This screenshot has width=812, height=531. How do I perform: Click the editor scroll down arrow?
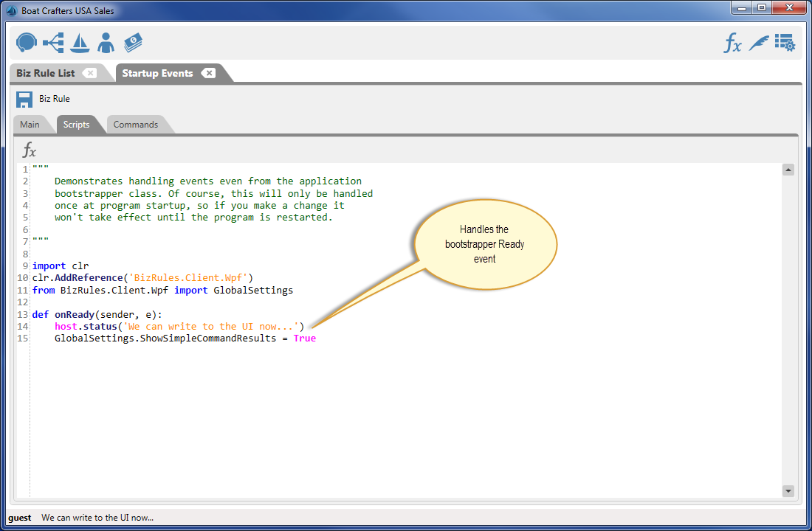788,490
